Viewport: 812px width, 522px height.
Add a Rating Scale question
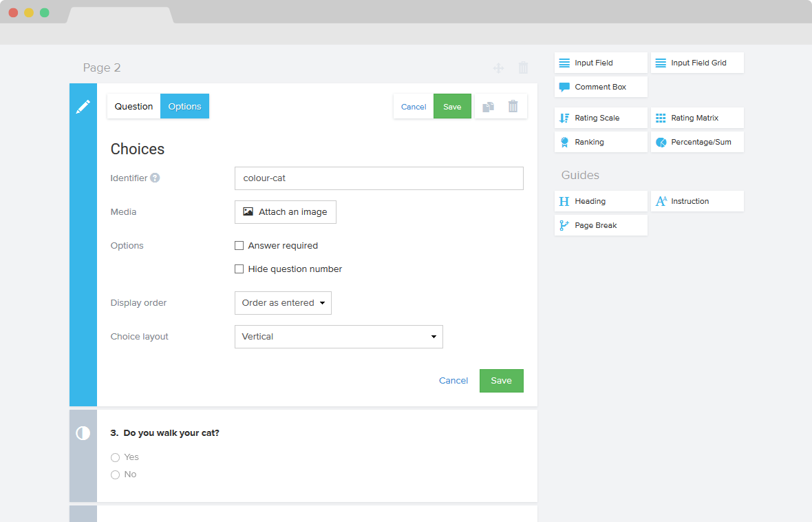601,118
